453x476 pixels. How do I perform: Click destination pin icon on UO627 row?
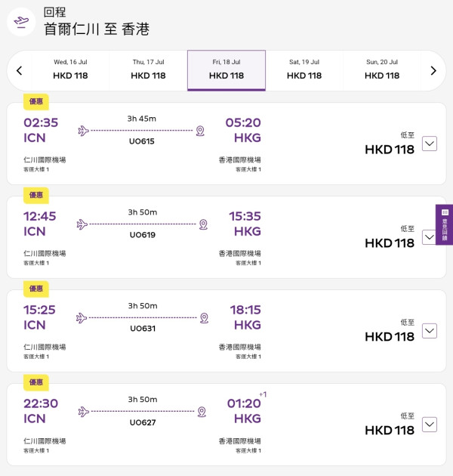(x=202, y=412)
